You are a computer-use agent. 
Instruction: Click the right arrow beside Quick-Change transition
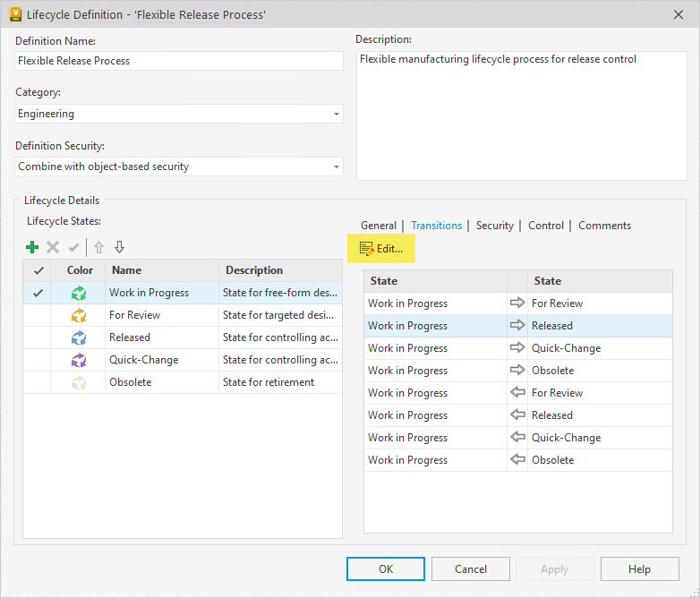tap(517, 347)
